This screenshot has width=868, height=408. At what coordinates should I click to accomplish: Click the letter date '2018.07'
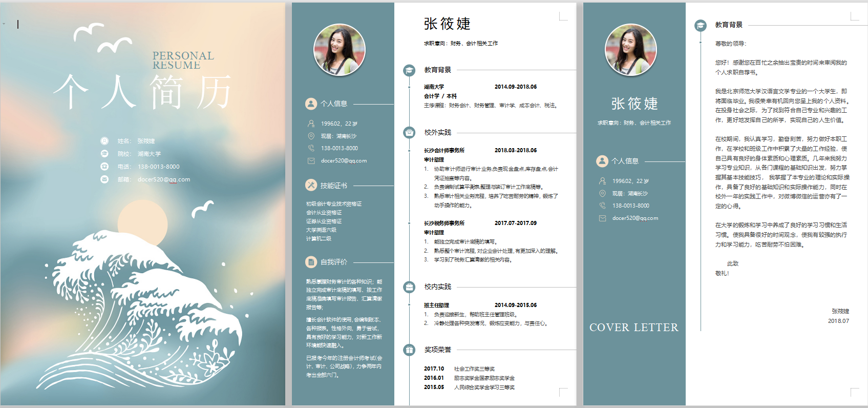838,321
